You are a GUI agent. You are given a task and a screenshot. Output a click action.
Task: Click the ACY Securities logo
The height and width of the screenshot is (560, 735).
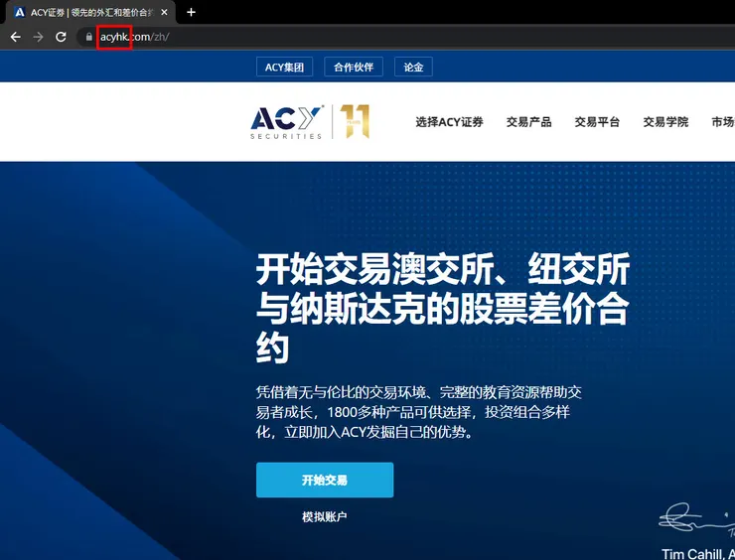287,123
